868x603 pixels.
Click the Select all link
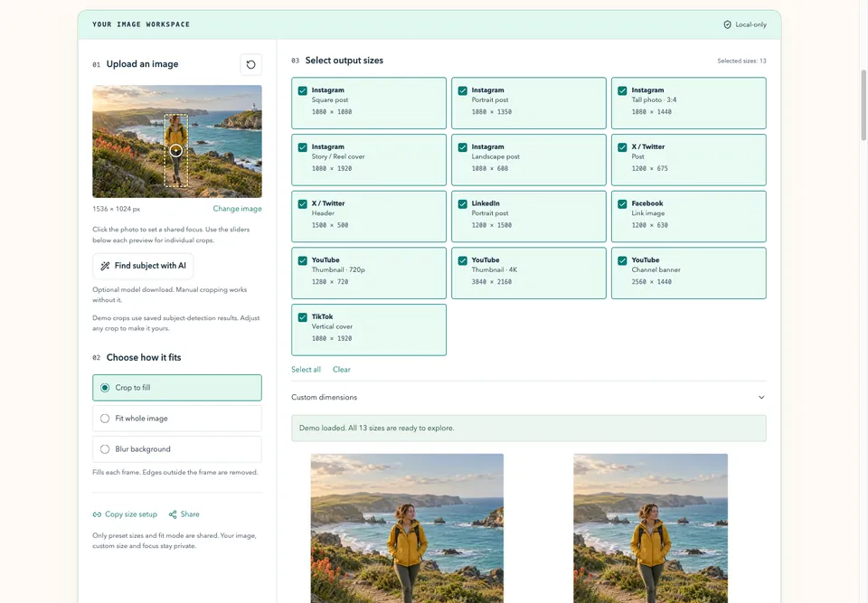click(x=307, y=370)
